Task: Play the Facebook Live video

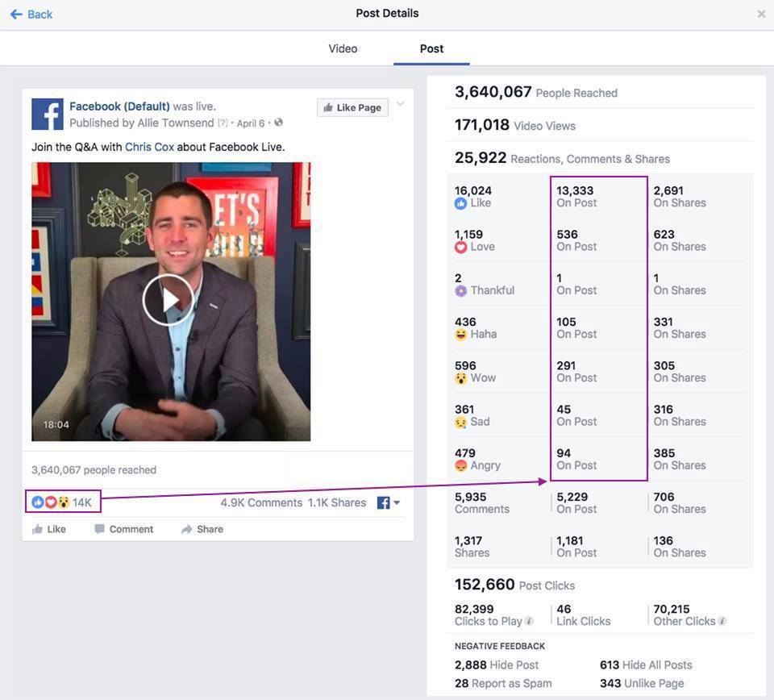Action: (168, 300)
